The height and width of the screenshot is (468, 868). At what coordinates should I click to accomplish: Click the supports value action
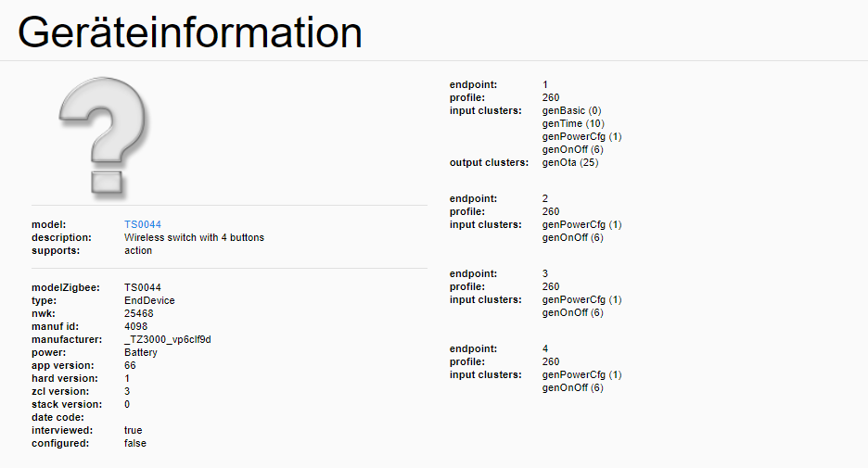[138, 250]
